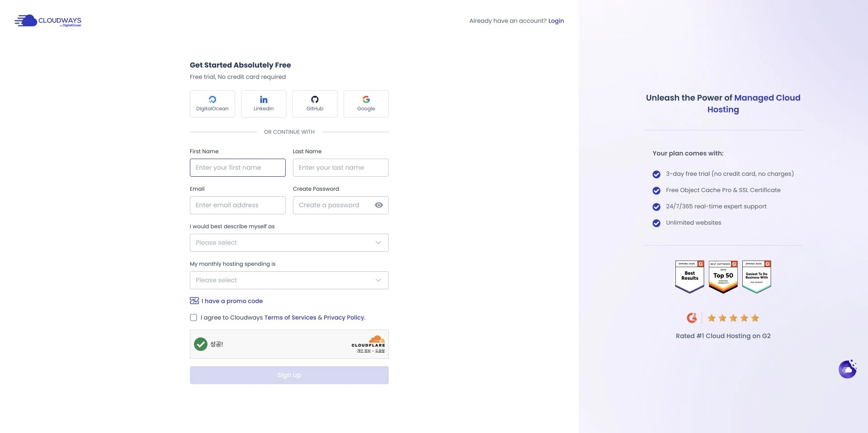Focus the Email address field
The image size is (868, 433).
[x=238, y=205]
